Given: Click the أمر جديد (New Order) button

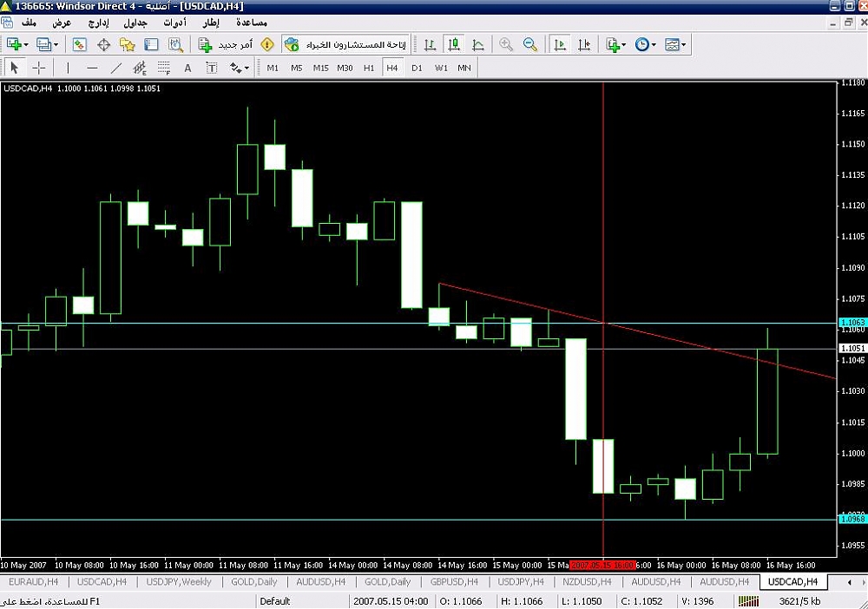Looking at the screenshot, I should click(x=226, y=45).
